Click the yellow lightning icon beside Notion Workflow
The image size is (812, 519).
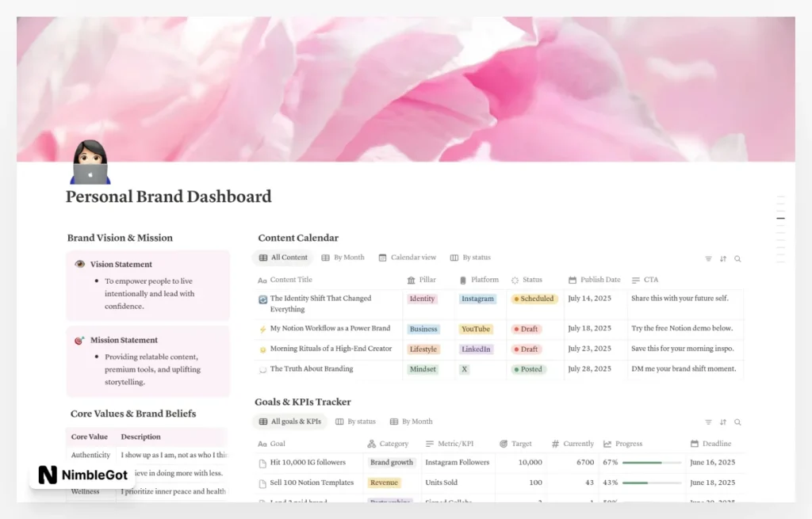click(263, 328)
